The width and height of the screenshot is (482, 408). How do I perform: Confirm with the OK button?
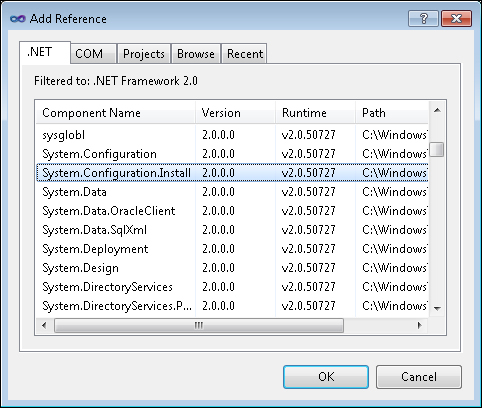tap(326, 377)
